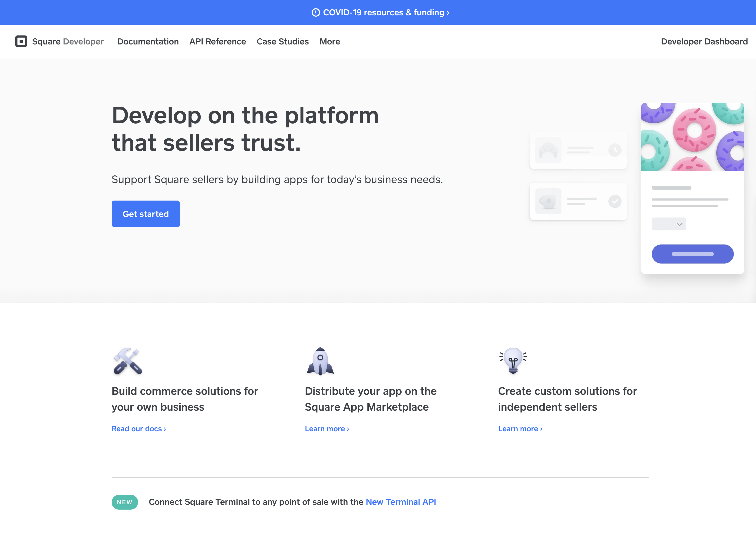Screen dimensions: 756x535
Task: Click the checkmark icon on coffee card
Action: 615,201
